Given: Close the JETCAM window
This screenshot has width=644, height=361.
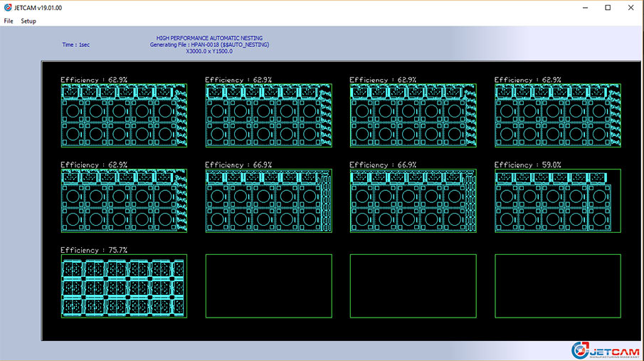Looking at the screenshot, I should pyautogui.click(x=631, y=8).
